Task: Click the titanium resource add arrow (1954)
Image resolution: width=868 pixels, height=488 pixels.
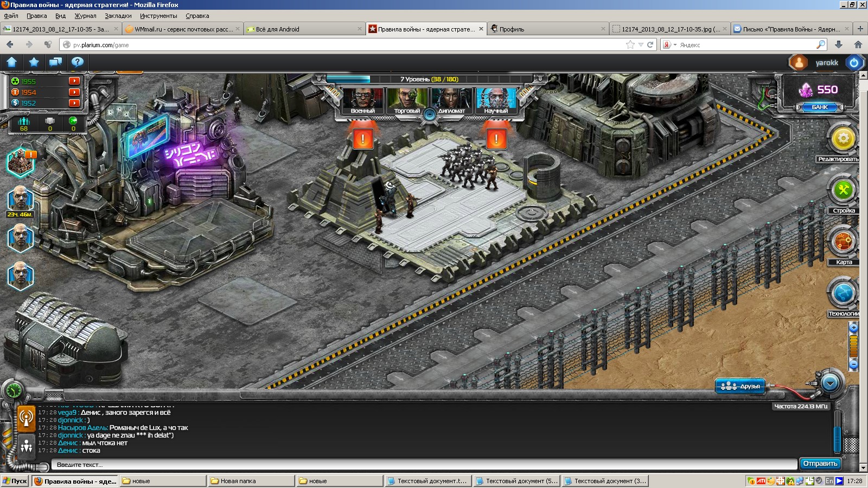Action: [74, 92]
